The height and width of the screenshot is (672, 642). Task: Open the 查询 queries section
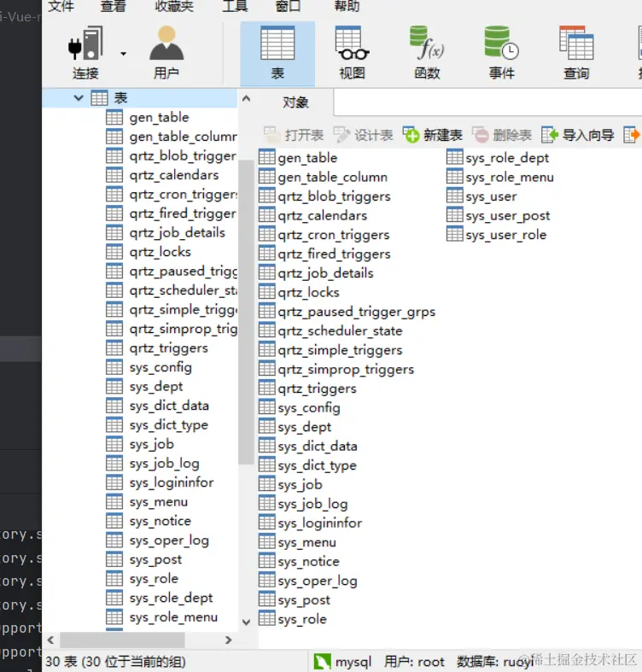(576, 53)
